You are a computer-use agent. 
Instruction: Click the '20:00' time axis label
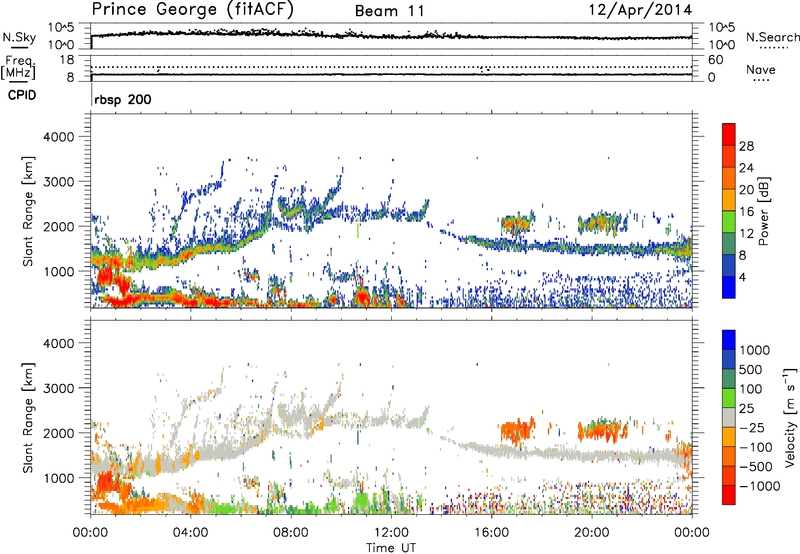pyautogui.click(x=592, y=533)
